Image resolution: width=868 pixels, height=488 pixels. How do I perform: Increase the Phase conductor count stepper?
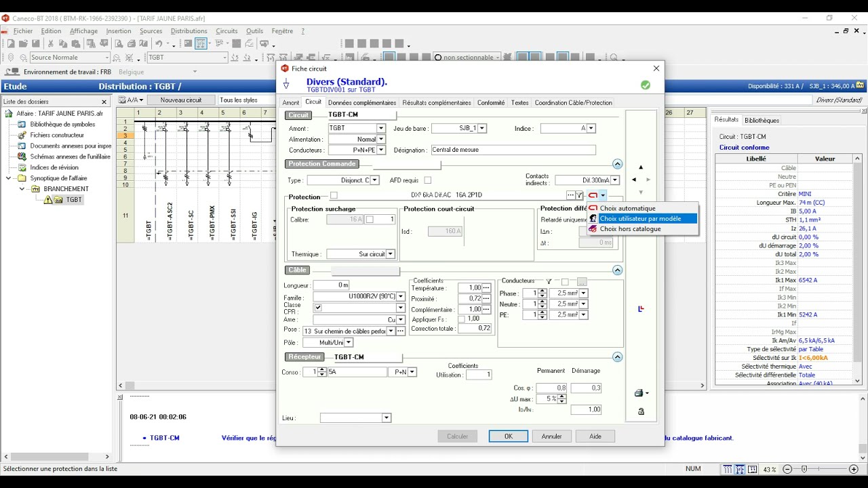click(x=542, y=291)
